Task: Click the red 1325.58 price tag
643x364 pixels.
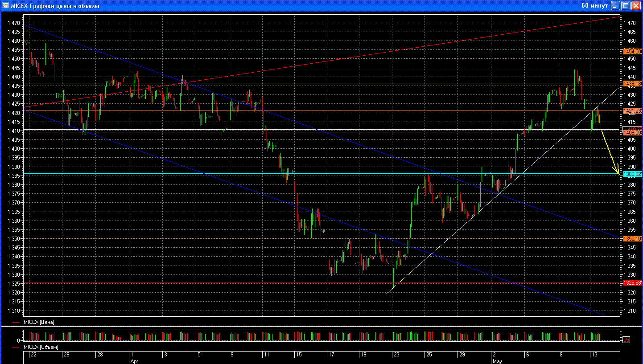Action: [x=632, y=283]
